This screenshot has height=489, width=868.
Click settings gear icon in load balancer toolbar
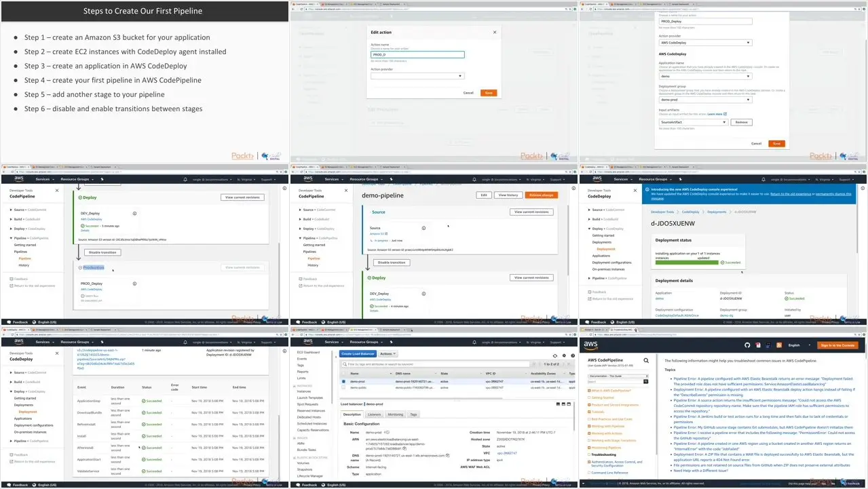(x=563, y=355)
